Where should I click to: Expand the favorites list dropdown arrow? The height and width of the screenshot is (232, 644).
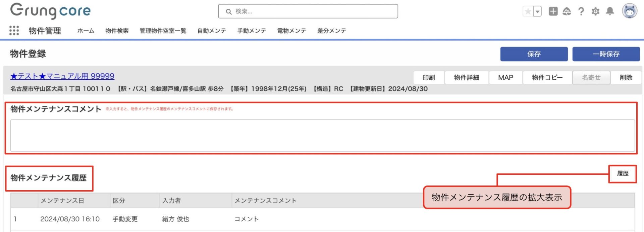pos(537,12)
